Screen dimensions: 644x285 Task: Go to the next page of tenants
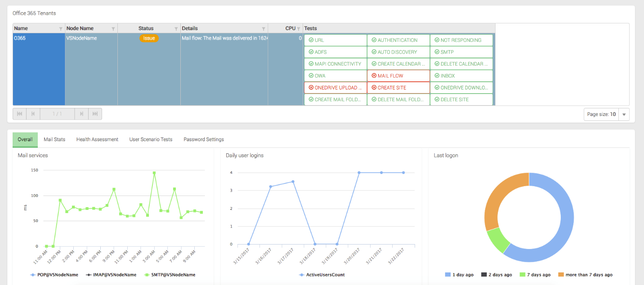pos(81,114)
